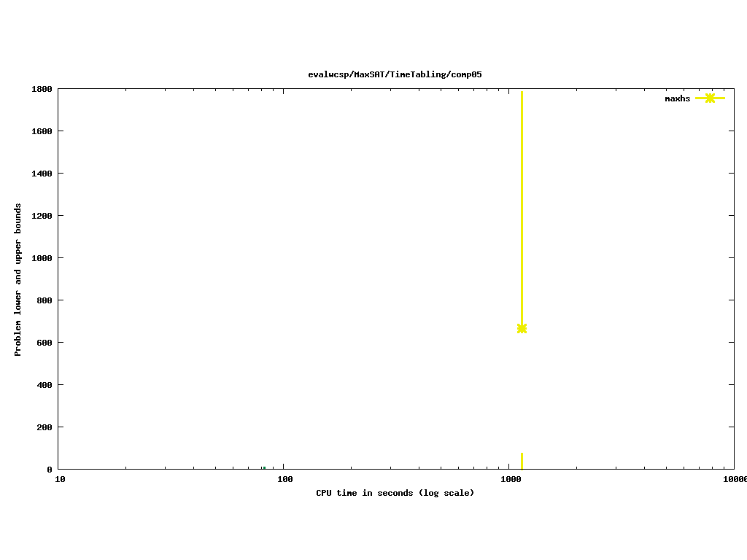Click the 1000 x-axis tick label

[x=510, y=479]
